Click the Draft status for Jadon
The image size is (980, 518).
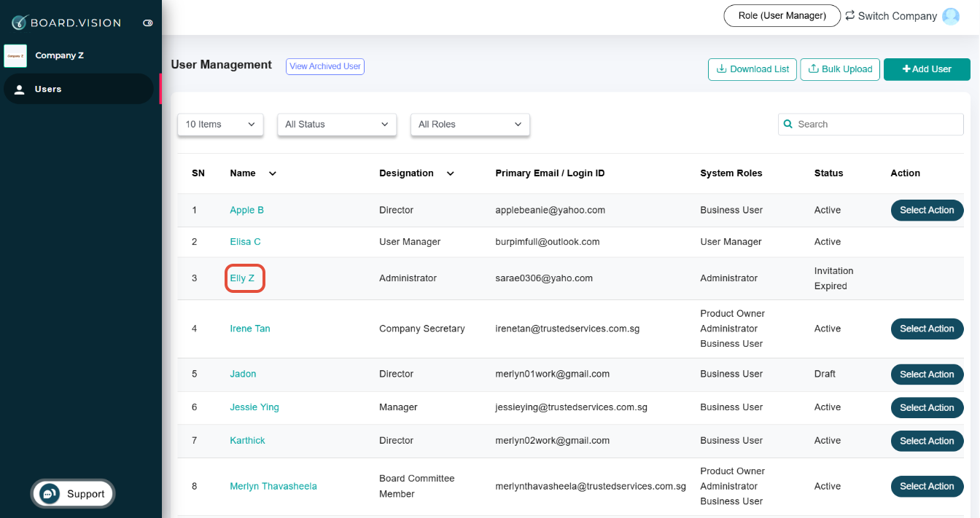coord(825,374)
